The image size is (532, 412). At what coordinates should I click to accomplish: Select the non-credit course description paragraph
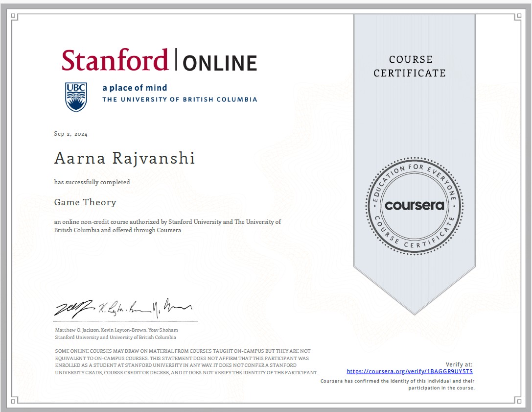pyautogui.click(x=166, y=225)
